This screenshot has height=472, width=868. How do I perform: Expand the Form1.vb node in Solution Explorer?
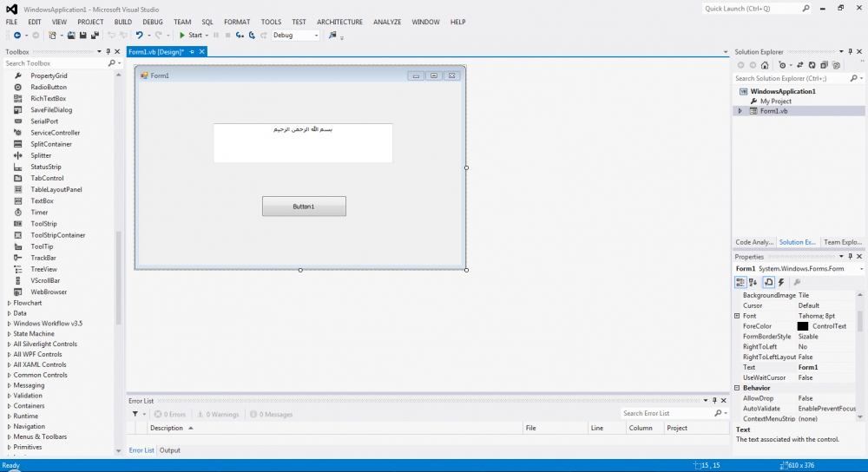[740, 111]
